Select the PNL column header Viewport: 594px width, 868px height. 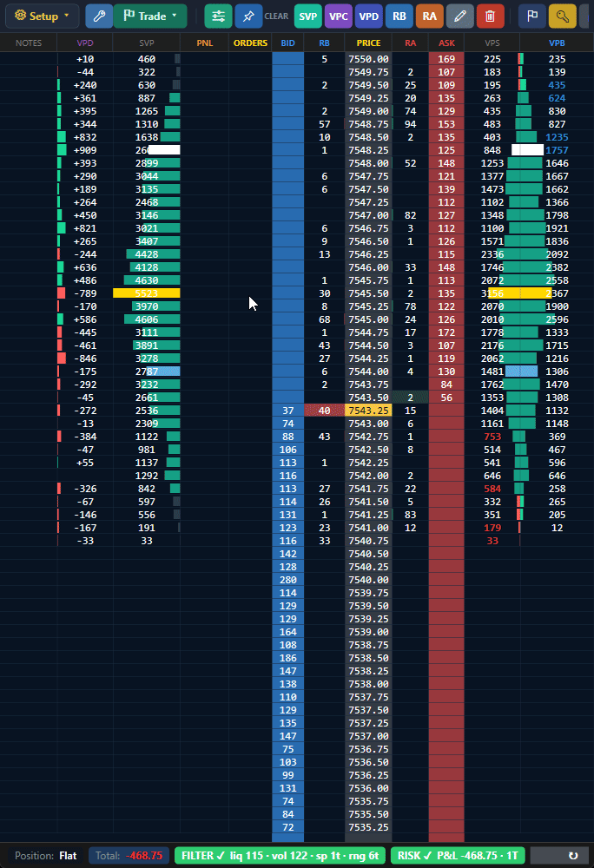click(x=205, y=43)
